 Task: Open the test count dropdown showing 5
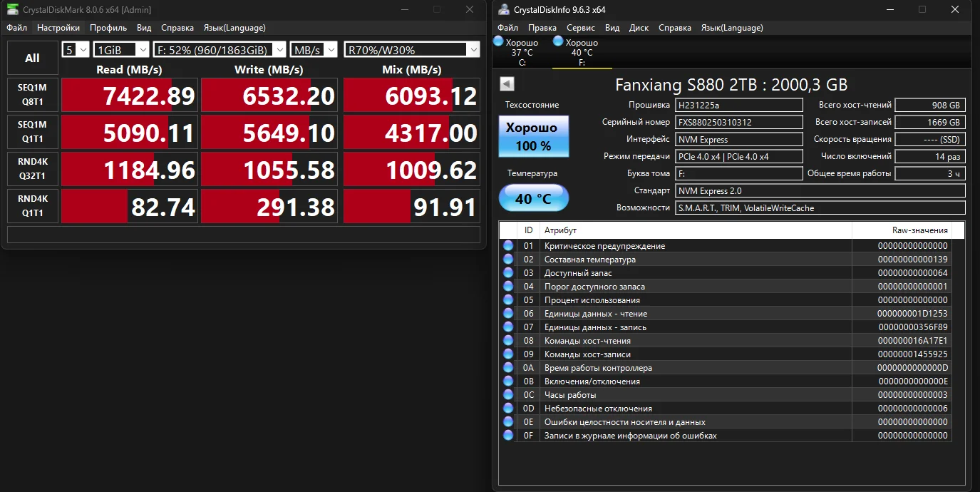(76, 50)
